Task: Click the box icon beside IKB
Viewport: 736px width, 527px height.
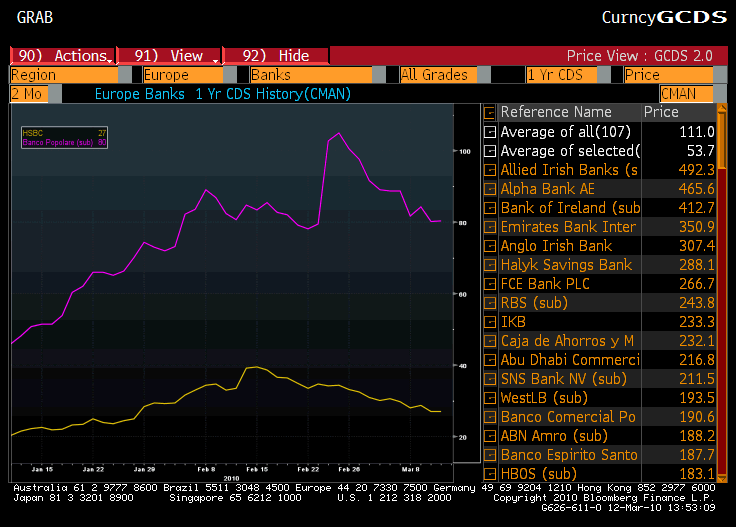Action: tap(490, 322)
